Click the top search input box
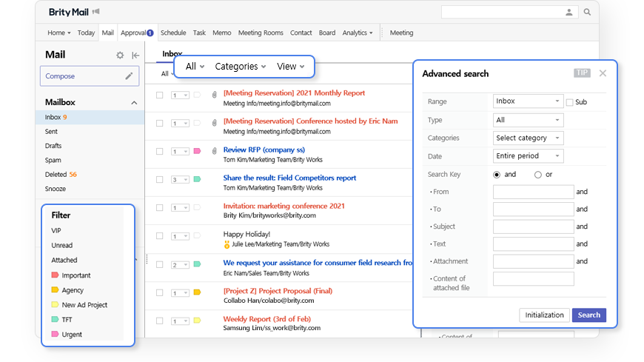 point(510,13)
